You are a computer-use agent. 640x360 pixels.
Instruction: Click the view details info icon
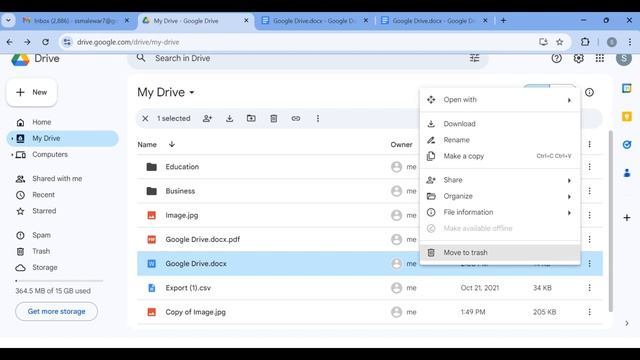(589, 92)
